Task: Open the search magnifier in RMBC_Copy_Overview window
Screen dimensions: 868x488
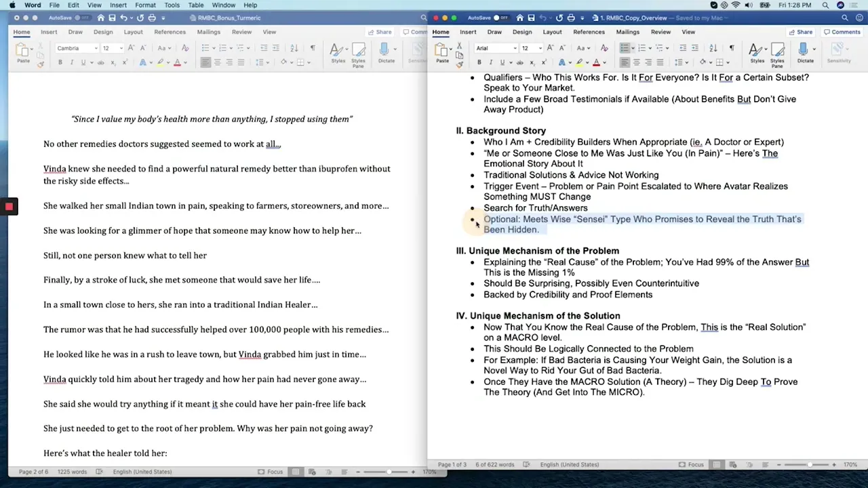Action: [844, 18]
